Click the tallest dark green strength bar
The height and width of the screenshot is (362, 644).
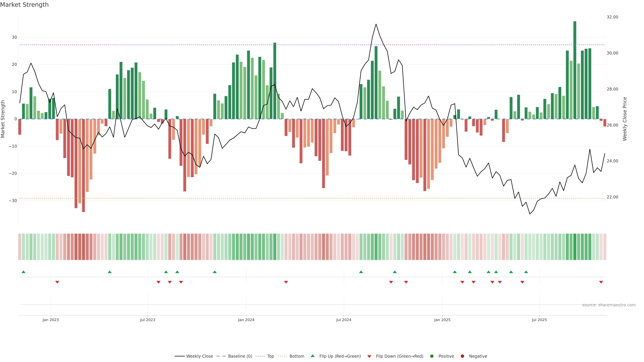tap(575, 70)
